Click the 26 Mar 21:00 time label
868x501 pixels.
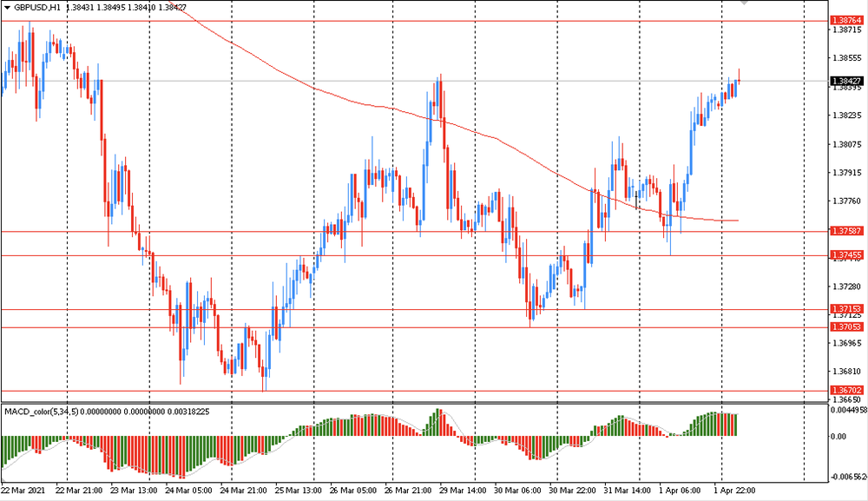click(x=407, y=491)
